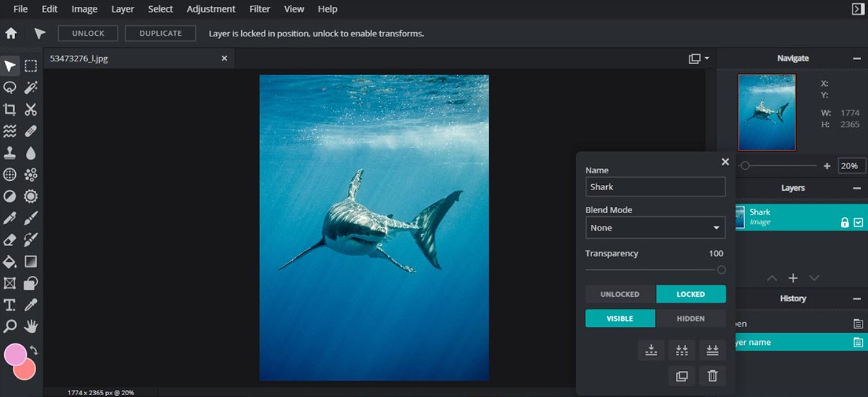Select the Lasso selection tool
Screen dimensions: 868x397
pos(10,88)
